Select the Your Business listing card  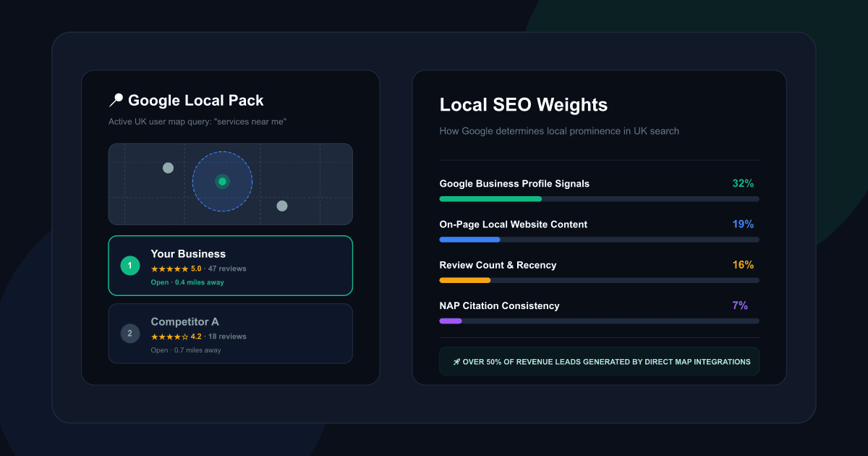click(x=231, y=266)
